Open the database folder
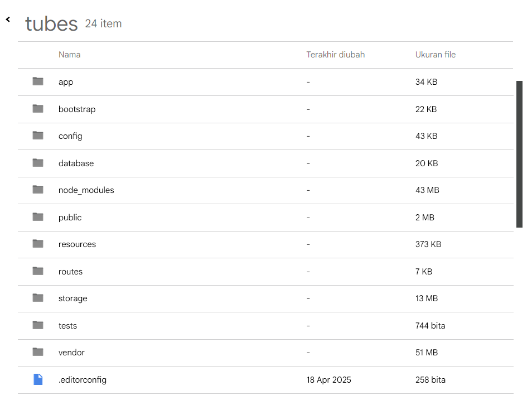 pos(76,163)
